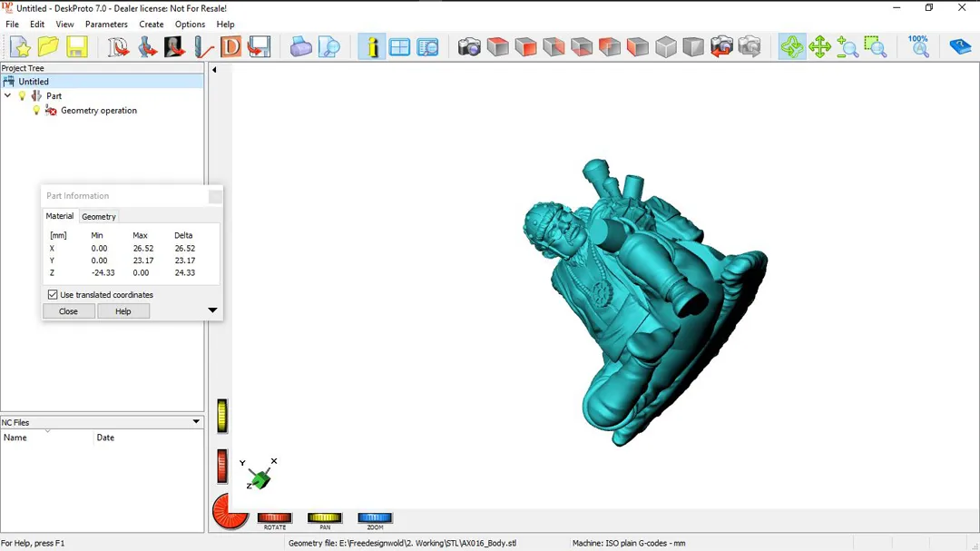The width and height of the screenshot is (980, 551).
Task: Switch to the Geometry tab
Action: (99, 217)
